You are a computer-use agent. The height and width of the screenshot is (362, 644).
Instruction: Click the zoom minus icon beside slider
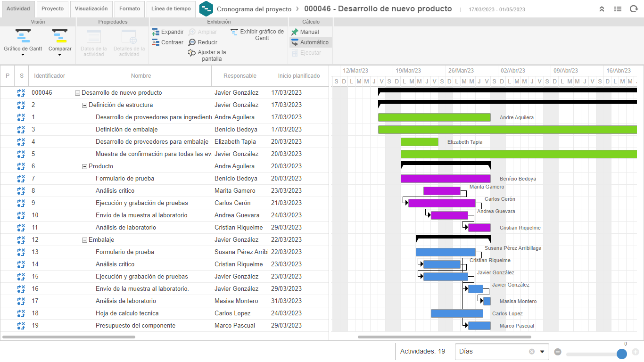pyautogui.click(x=558, y=352)
